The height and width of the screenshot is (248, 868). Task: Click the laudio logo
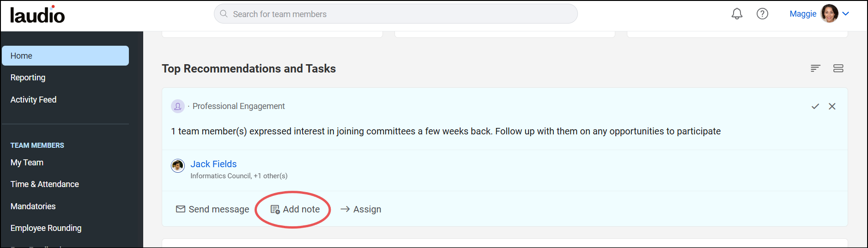point(37,15)
